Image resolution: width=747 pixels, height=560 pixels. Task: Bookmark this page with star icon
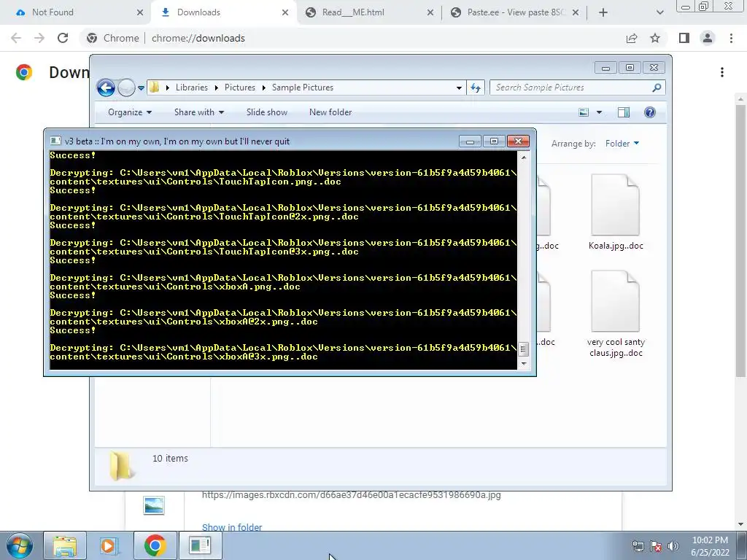tap(655, 38)
